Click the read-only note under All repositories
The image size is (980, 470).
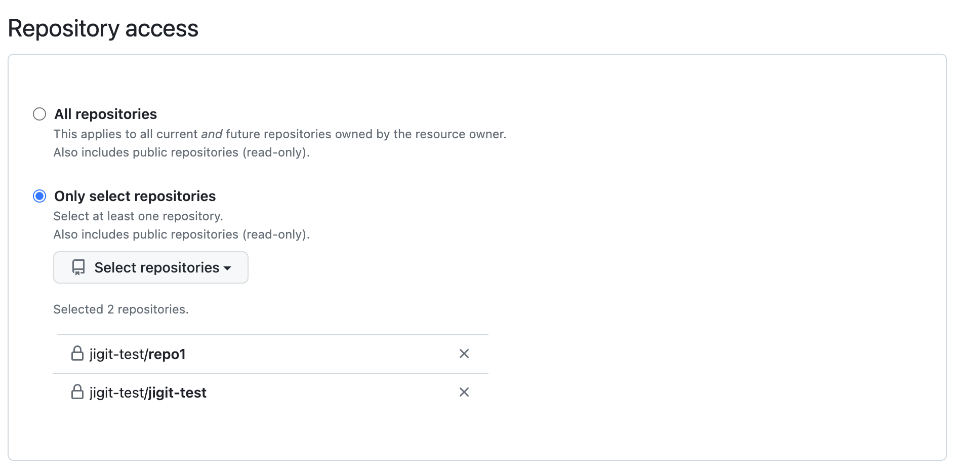(181, 152)
